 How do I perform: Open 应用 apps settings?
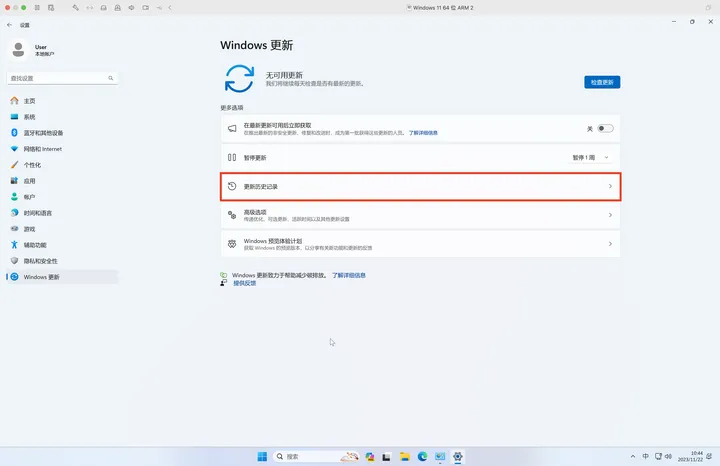coord(62,181)
